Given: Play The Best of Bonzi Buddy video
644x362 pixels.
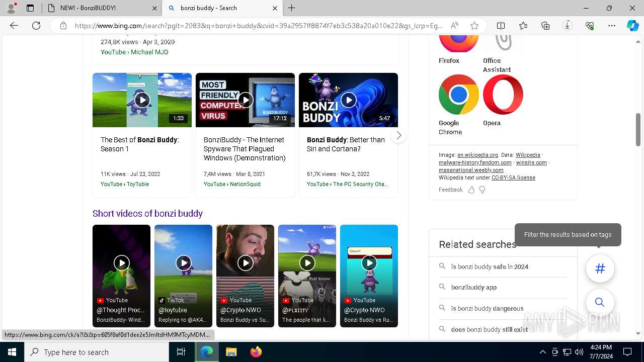Looking at the screenshot, I should (x=142, y=100).
